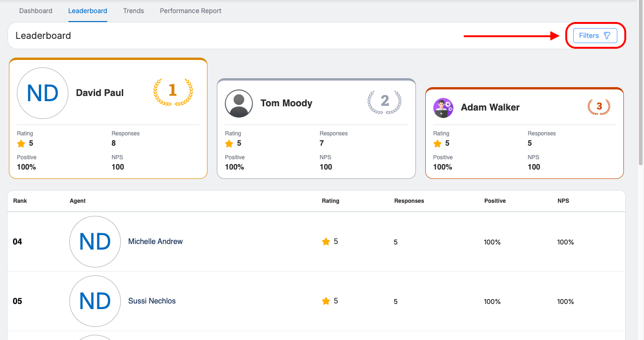Click the star rating icon for Michelle Andrew

pyautogui.click(x=326, y=242)
